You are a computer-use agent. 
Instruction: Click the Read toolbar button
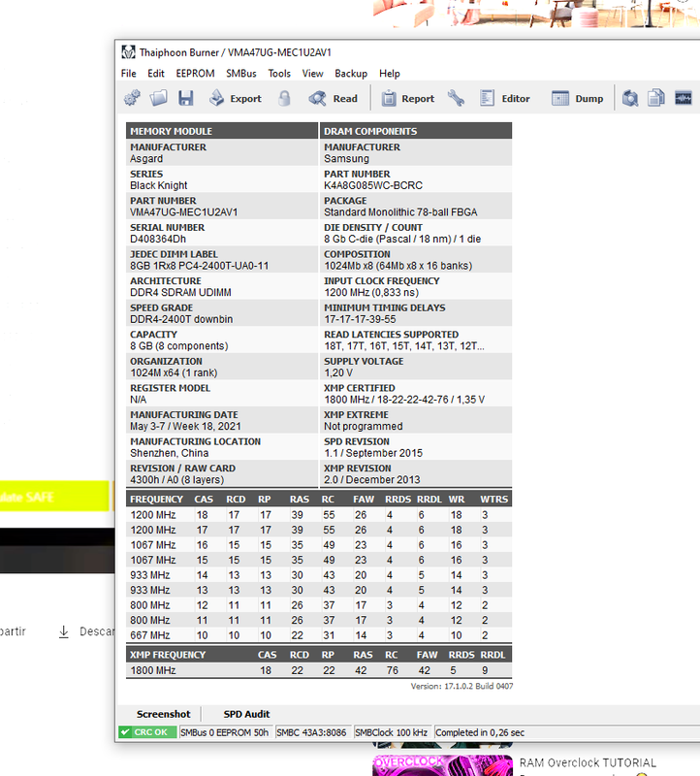click(333, 99)
